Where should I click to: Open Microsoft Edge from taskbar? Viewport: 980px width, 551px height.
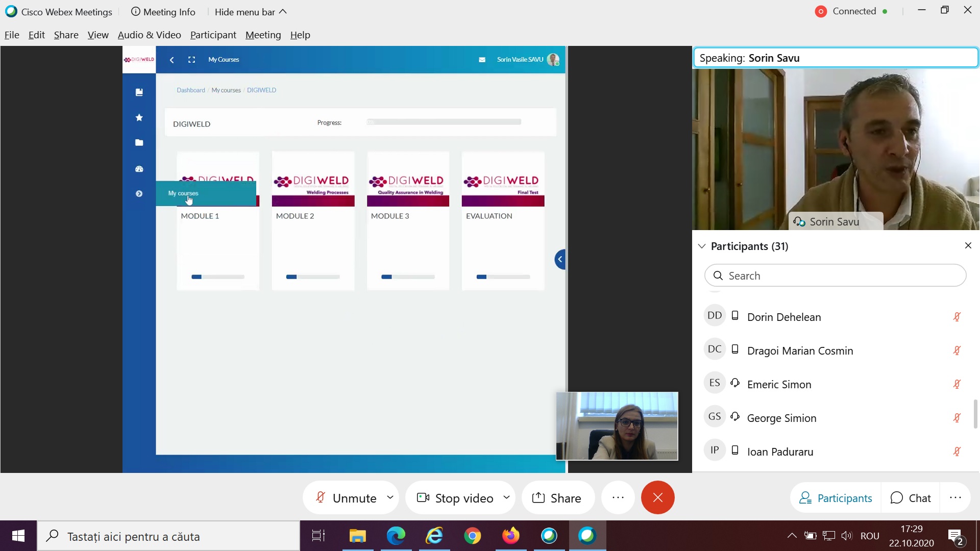point(396,536)
